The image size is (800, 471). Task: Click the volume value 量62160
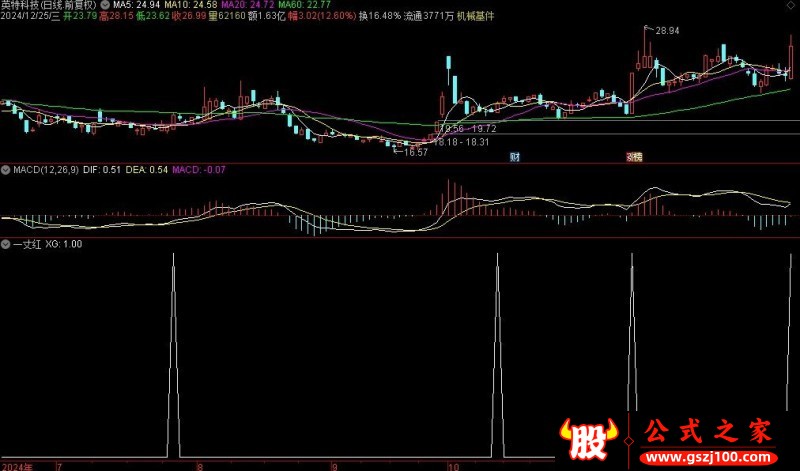click(x=227, y=16)
